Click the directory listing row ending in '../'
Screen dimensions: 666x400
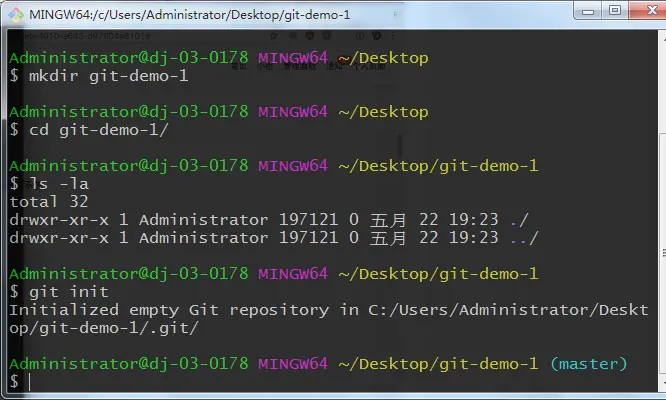coord(274,238)
